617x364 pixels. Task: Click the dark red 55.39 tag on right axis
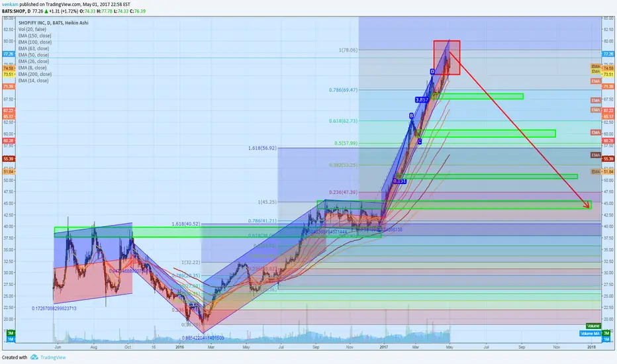click(608, 159)
